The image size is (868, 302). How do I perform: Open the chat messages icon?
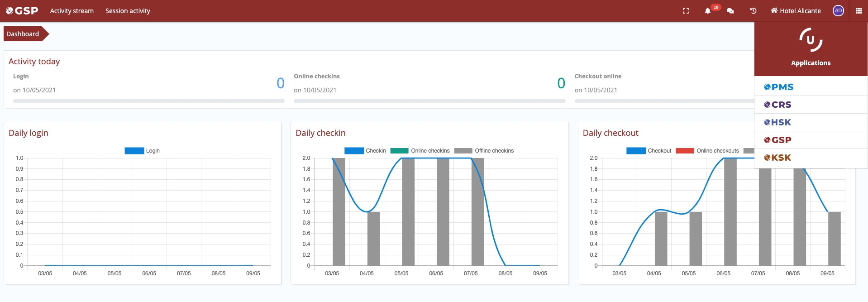pos(730,11)
